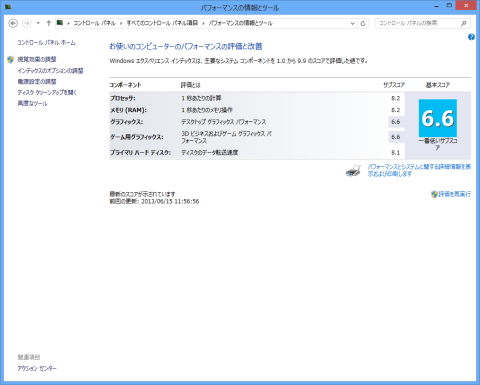Viewport: 480px width, 385px height.
Task: Select コントロール パネル breadcrumb
Action: (x=94, y=23)
